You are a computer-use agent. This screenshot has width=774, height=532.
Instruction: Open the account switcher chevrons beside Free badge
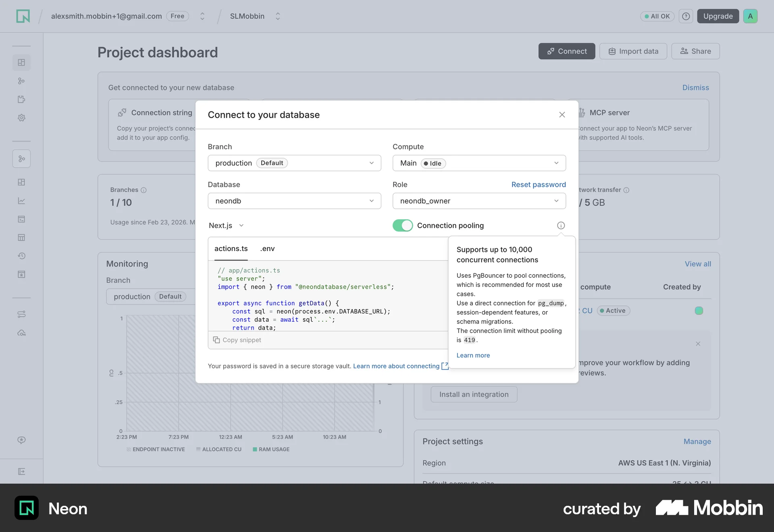[x=202, y=16]
